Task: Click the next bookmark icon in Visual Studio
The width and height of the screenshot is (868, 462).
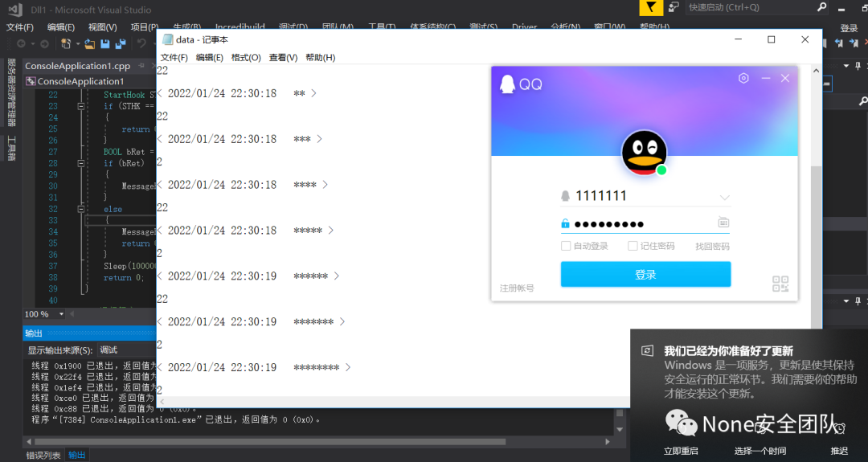Action: click(x=854, y=43)
